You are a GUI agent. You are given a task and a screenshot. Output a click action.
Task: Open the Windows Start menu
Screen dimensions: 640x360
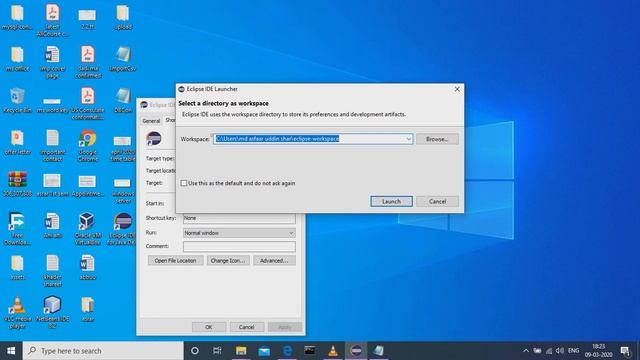click(11, 351)
